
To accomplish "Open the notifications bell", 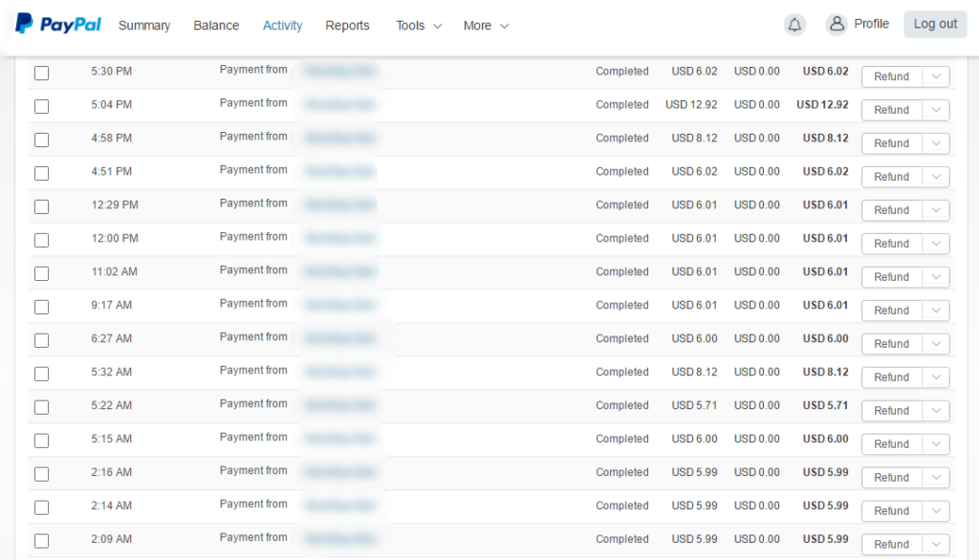I will 794,26.
